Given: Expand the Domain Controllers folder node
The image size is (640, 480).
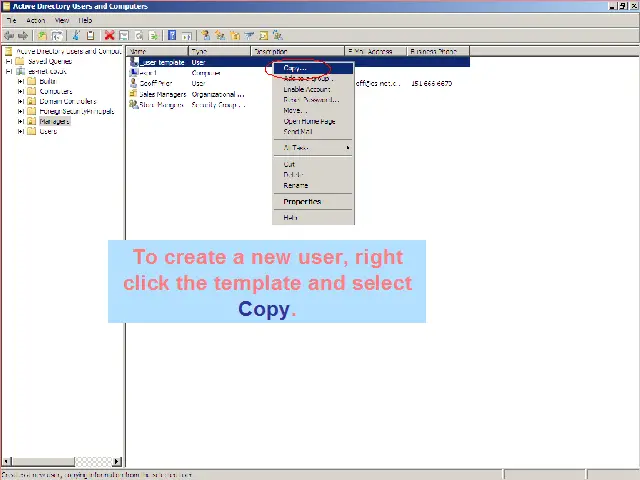Looking at the screenshot, I should click(20, 101).
